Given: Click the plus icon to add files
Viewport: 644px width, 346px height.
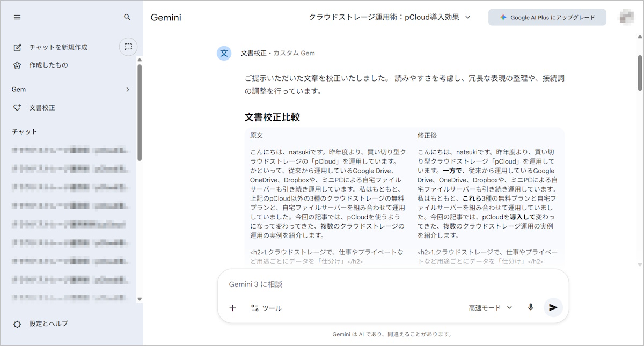Looking at the screenshot, I should pos(232,308).
